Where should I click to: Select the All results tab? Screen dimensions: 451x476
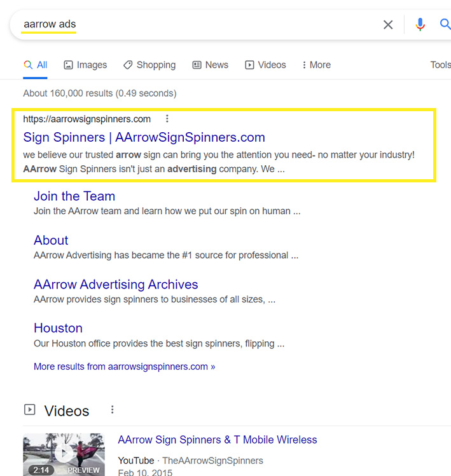point(35,65)
